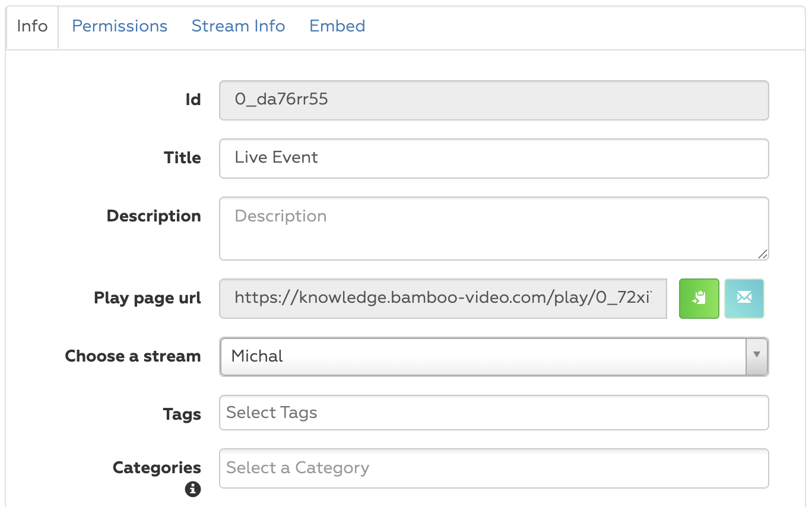The height and width of the screenshot is (507, 812).
Task: Grab the Description box resize handle
Action: (763, 255)
